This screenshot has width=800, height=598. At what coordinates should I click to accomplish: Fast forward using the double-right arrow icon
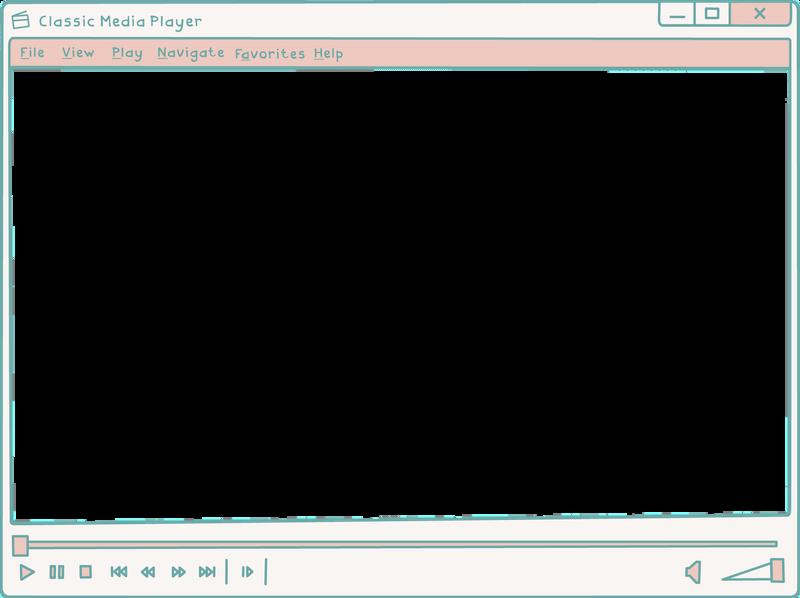click(x=178, y=572)
